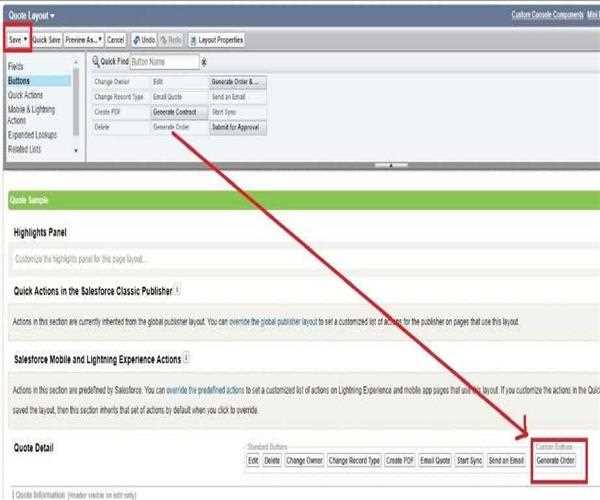
Task: Click the Redo button
Action: [171, 40]
